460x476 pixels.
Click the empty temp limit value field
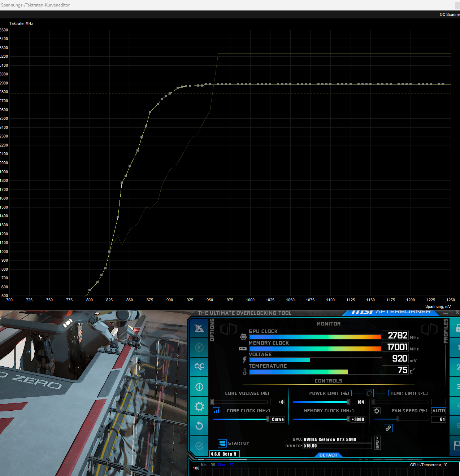(x=438, y=402)
